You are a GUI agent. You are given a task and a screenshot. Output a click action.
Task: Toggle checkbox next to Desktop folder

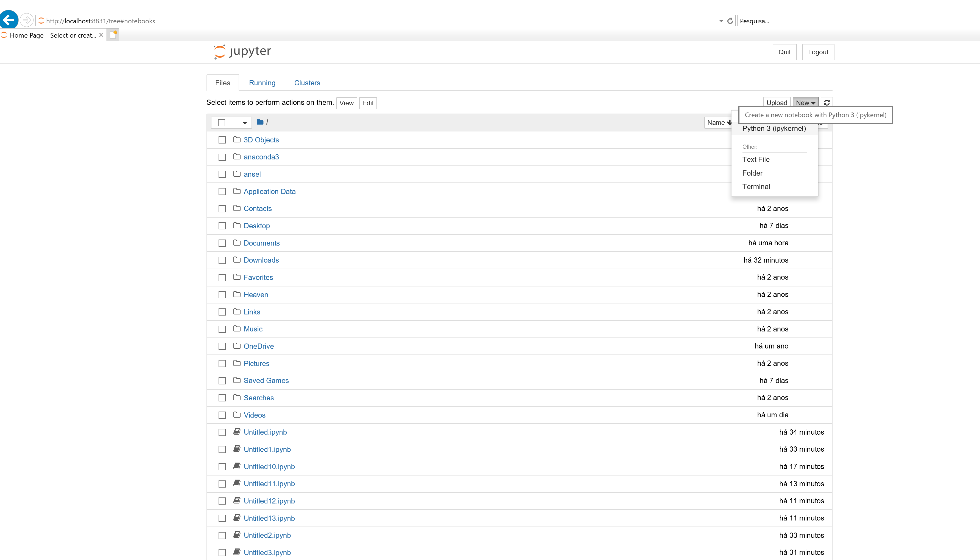[222, 225]
